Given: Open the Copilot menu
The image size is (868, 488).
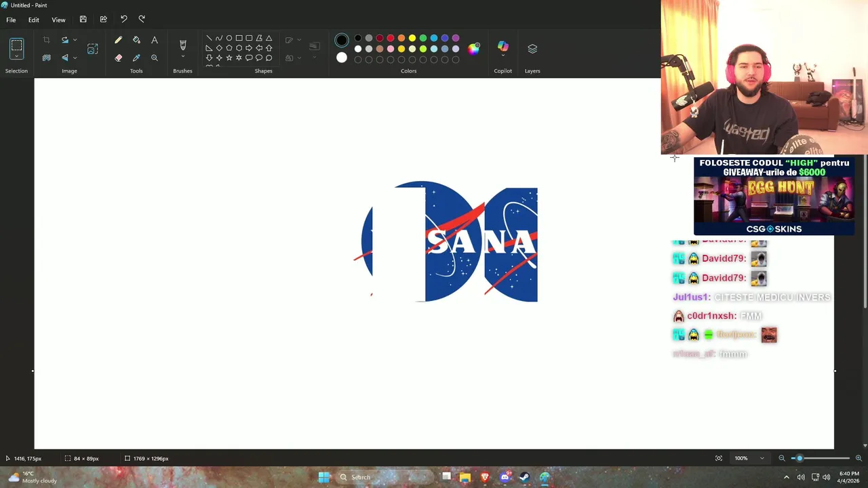Looking at the screenshot, I should point(503,47).
